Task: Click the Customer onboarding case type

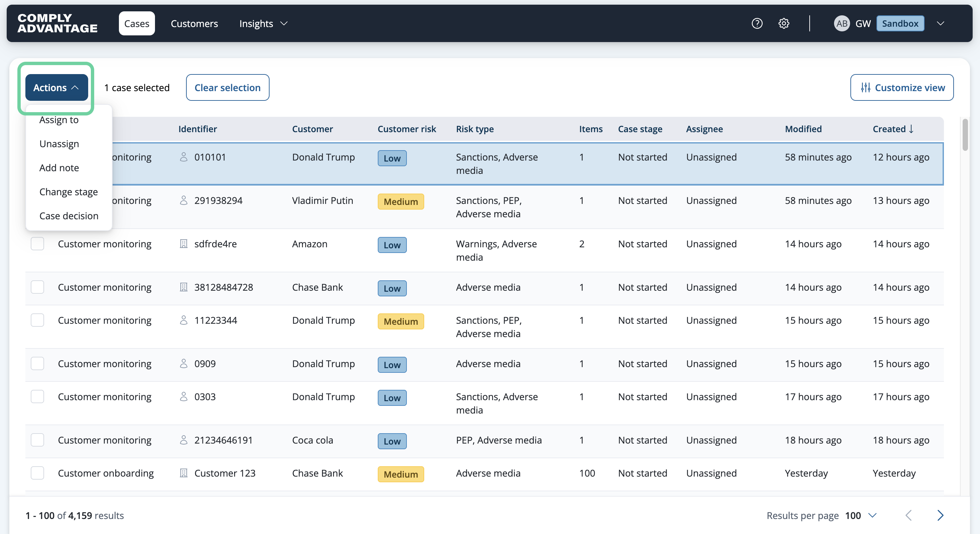Action: coord(106,473)
